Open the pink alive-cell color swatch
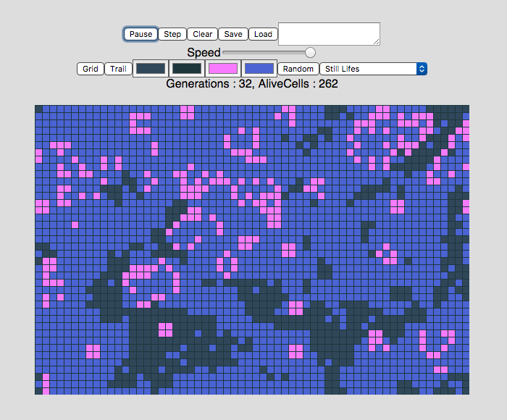The width and height of the screenshot is (507, 420). [223, 69]
